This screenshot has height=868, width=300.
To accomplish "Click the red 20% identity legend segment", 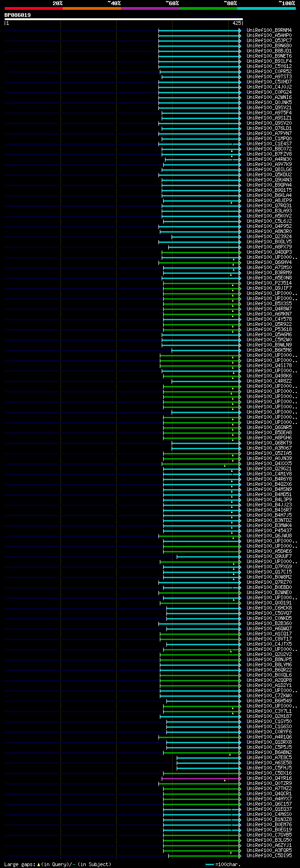I will (33, 8).
